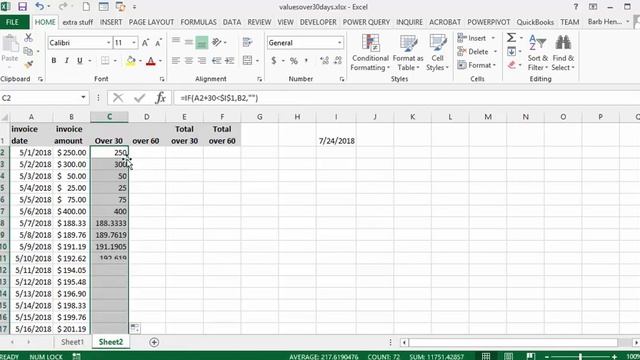Switch to the FORMULAS tab
The image size is (640, 360).
[x=198, y=22]
